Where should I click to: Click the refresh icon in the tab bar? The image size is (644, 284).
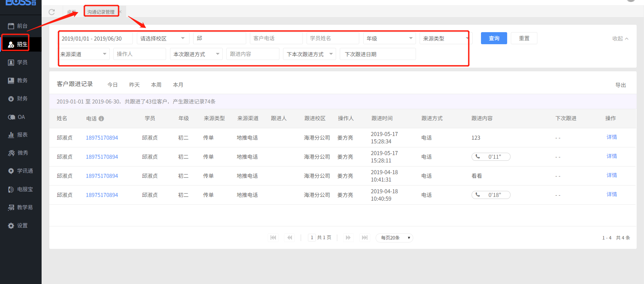(x=52, y=12)
